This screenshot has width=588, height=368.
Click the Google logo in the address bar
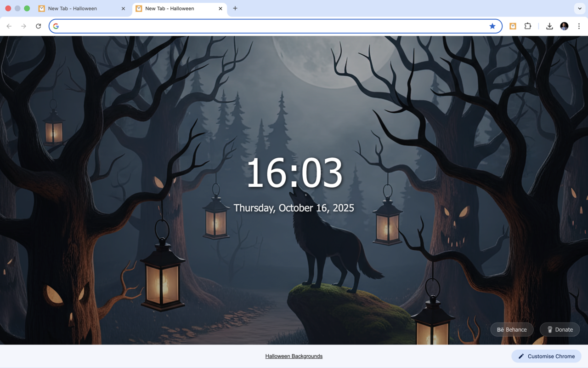click(56, 26)
